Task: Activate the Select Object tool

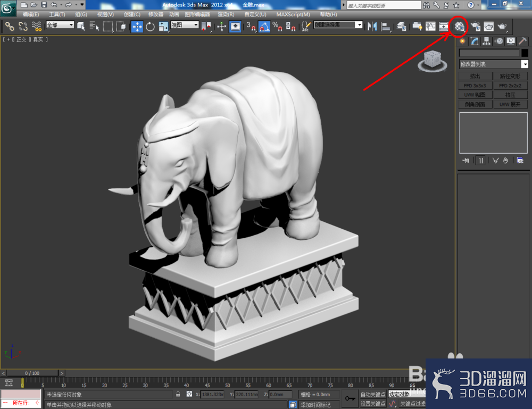Action: pyautogui.click(x=81, y=26)
